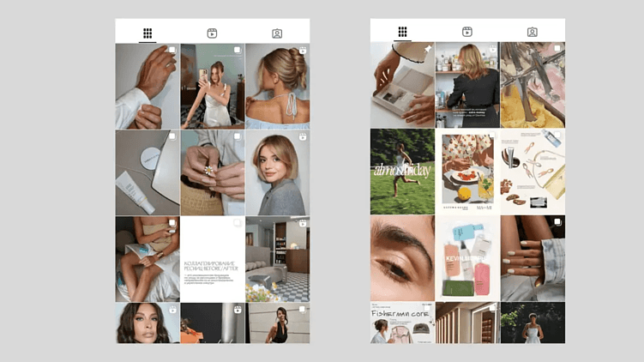644x362 pixels.
Task: Select the grid tab in right profile
Action: coord(402,31)
